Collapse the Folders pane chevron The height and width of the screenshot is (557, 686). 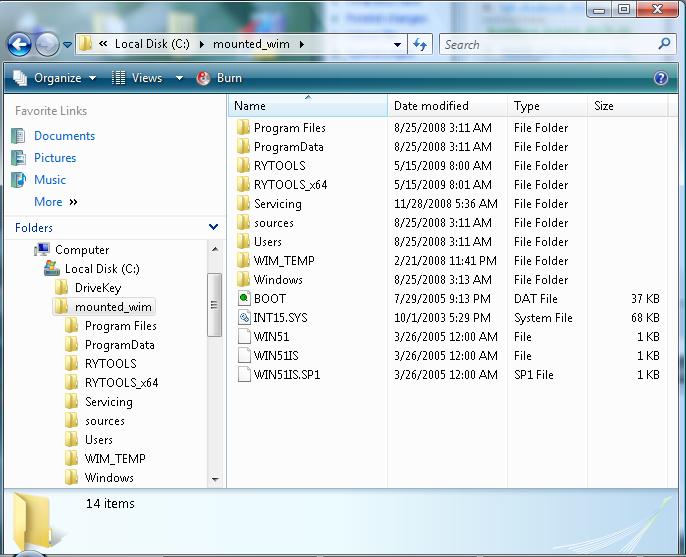[x=213, y=227]
